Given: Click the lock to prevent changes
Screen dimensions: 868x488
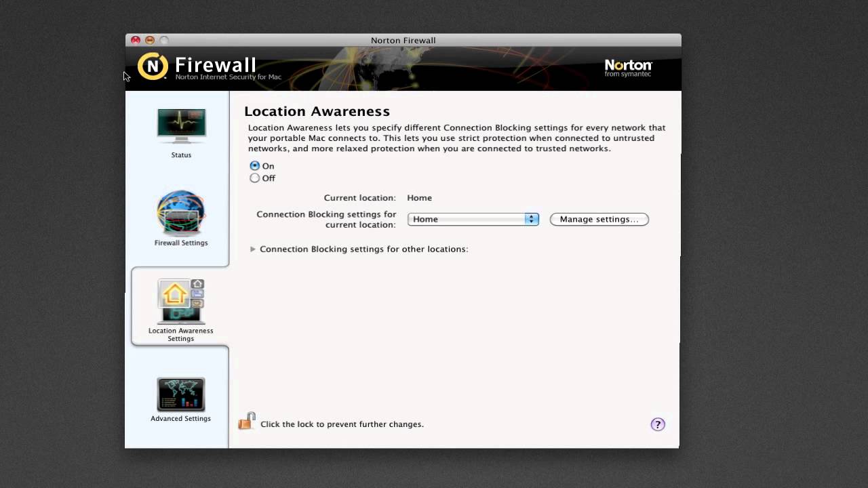Looking at the screenshot, I should coord(246,421).
